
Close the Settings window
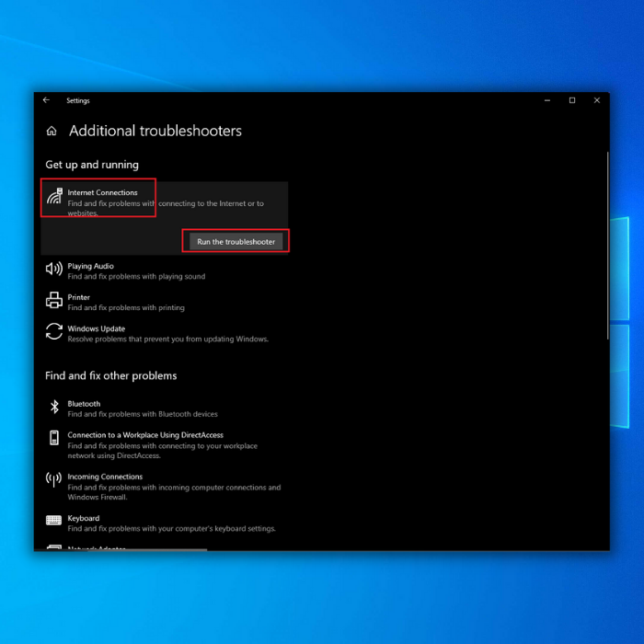click(597, 100)
